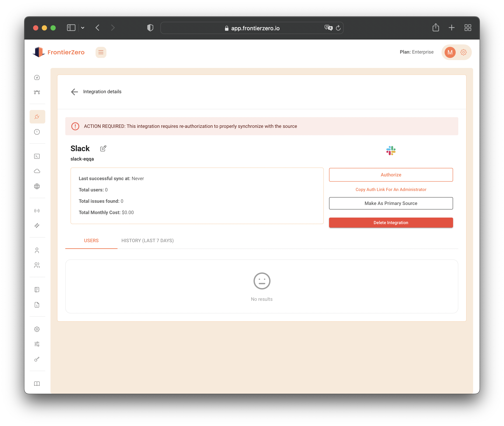Click the back arrow near Integration details
504x426 pixels.
click(74, 92)
